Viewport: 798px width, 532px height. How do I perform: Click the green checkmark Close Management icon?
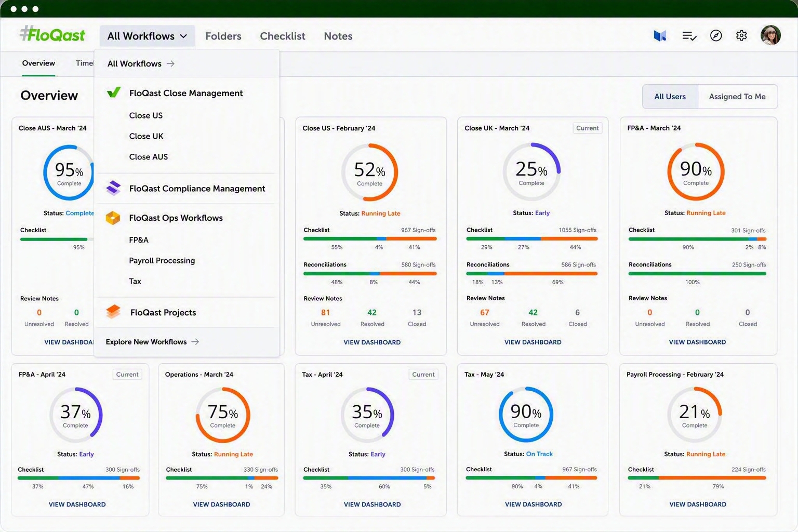coord(114,92)
